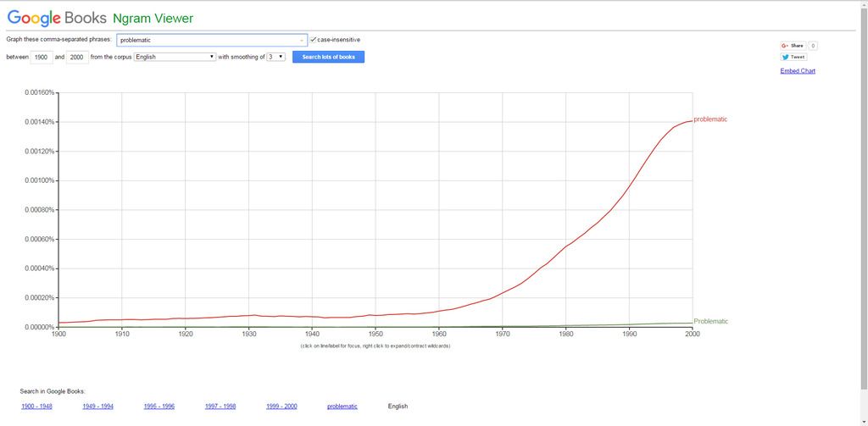Click the problematic Google Books link

[342, 407]
